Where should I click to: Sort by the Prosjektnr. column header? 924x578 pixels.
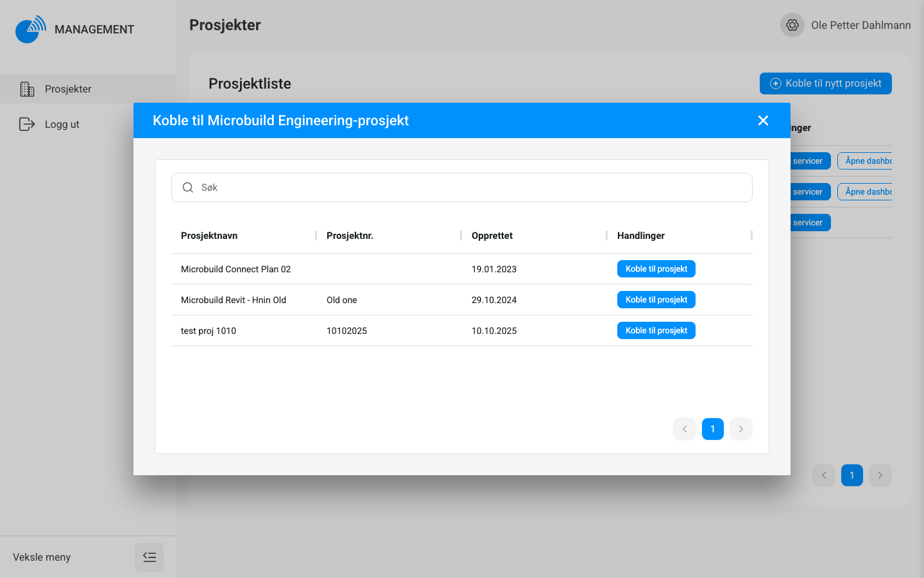(x=350, y=236)
